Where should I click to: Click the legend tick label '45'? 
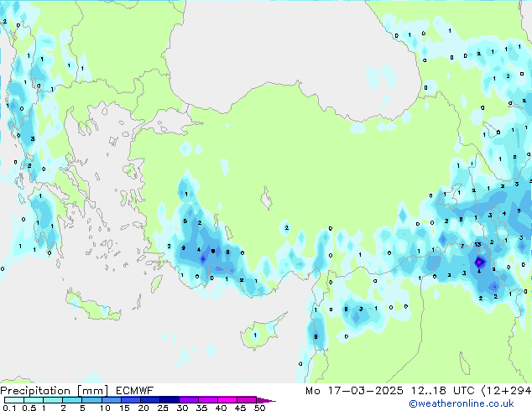[240, 408]
